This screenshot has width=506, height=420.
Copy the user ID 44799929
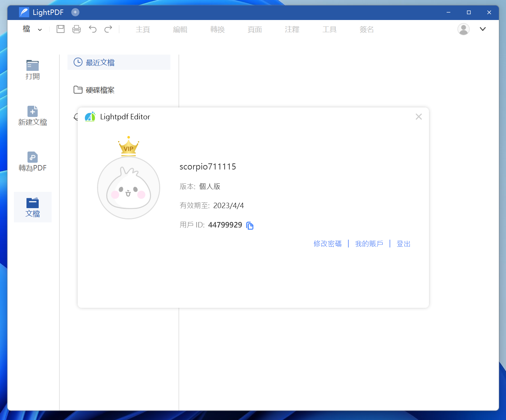pyautogui.click(x=250, y=225)
